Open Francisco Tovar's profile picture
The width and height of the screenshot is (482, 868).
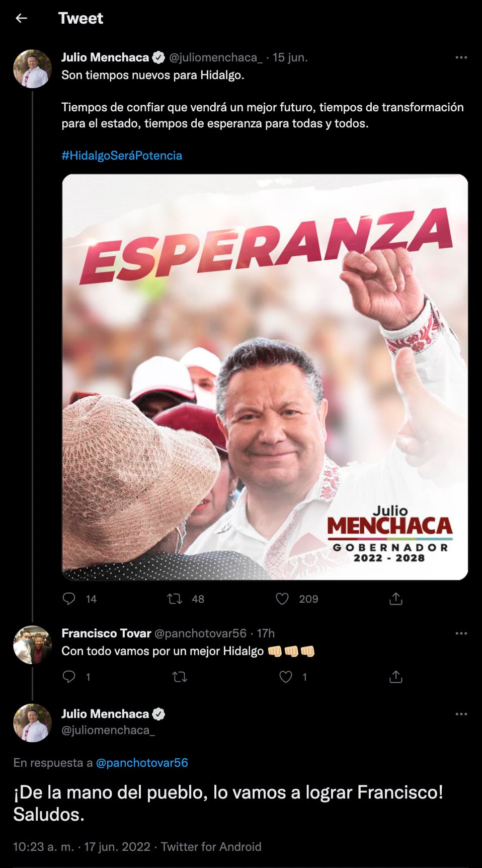(x=32, y=645)
